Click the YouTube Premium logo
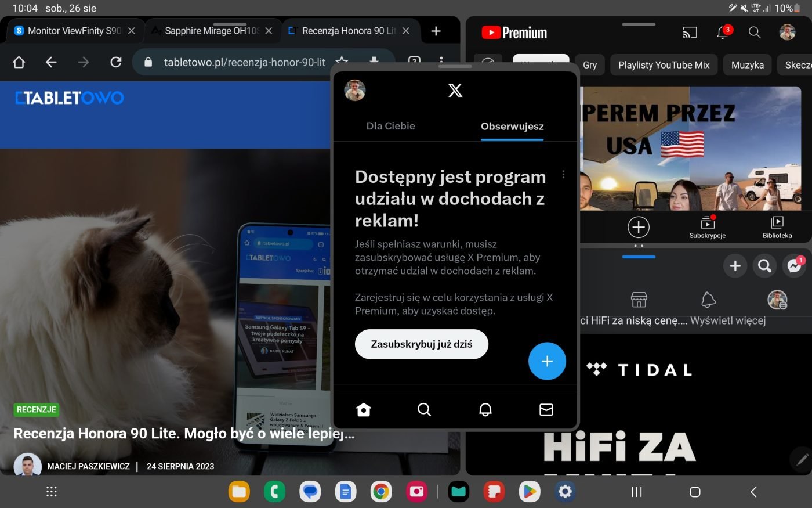Viewport: 812px width, 508px height. coord(514,33)
